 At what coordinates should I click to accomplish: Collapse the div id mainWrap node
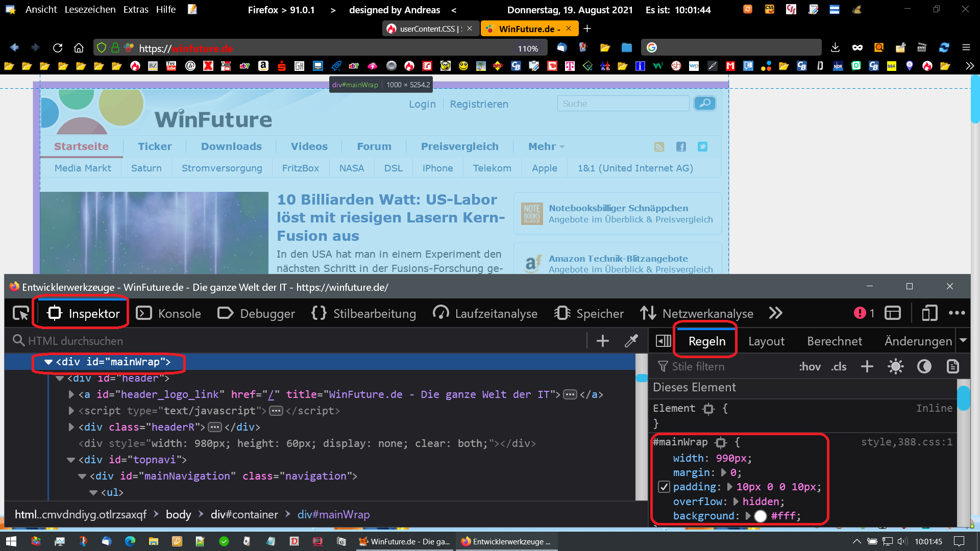pos(48,362)
